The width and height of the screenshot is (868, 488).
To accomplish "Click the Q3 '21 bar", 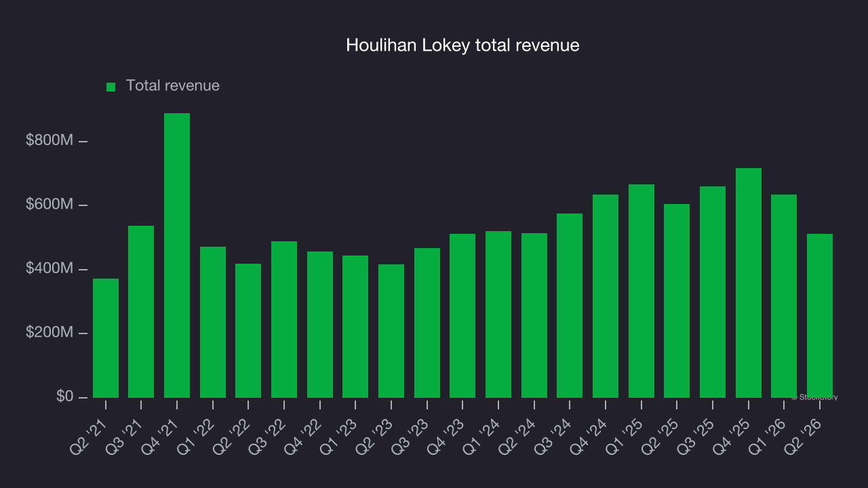I will point(141,312).
